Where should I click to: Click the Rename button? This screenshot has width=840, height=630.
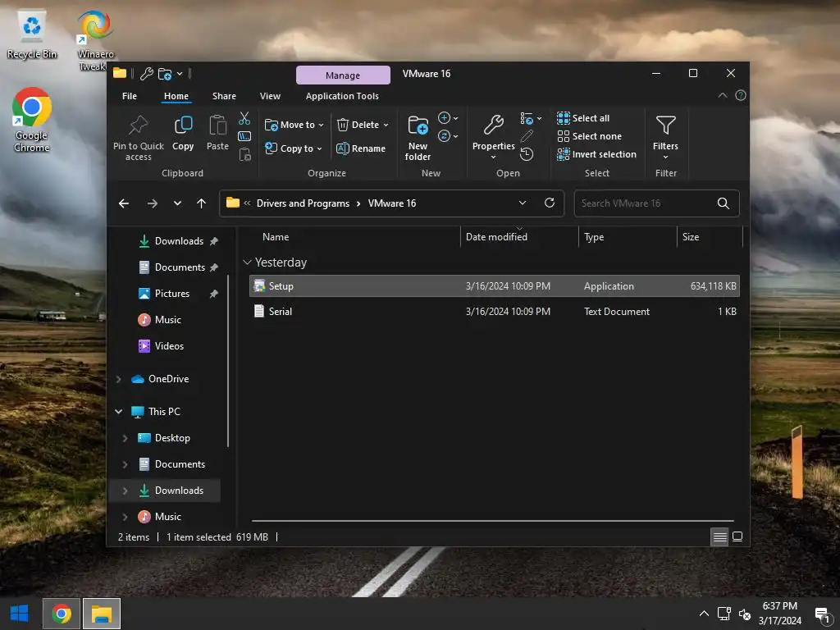[x=361, y=148]
